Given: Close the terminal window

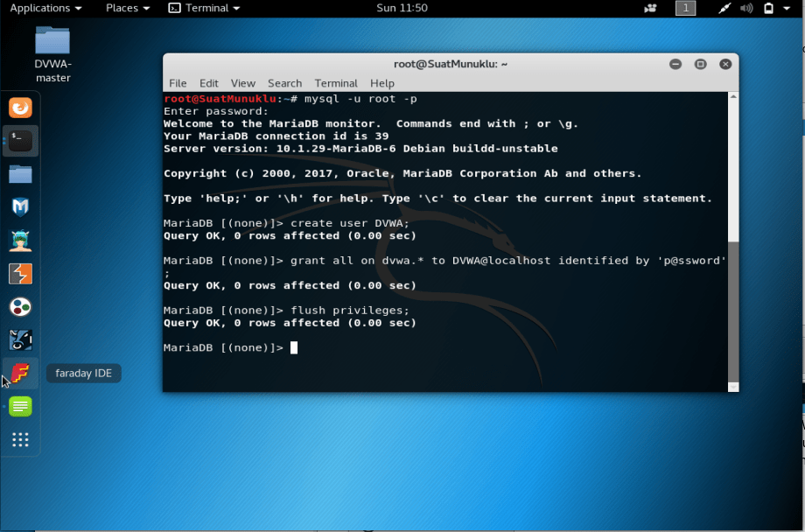Looking at the screenshot, I should coord(725,64).
